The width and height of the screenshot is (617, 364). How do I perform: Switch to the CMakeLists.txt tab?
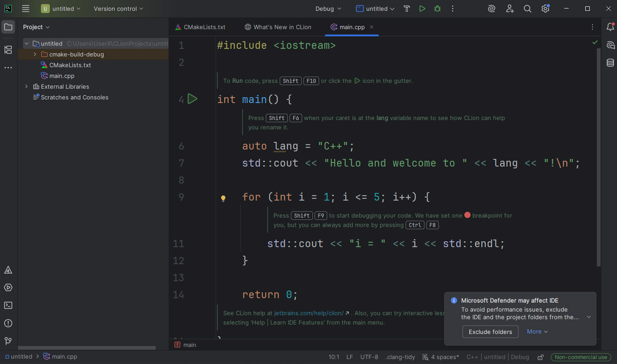[x=200, y=27]
